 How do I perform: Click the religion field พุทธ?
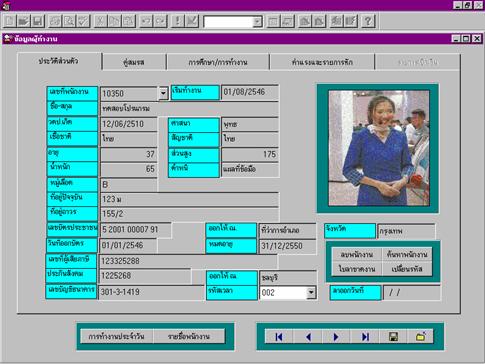pyautogui.click(x=250, y=124)
